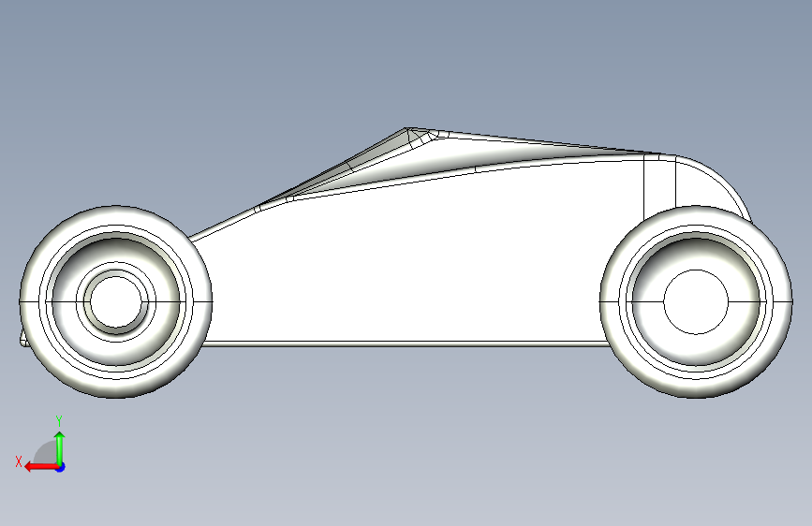Click the red X axis arrow of the triad
The height and width of the screenshot is (526, 812).
(x=40, y=467)
